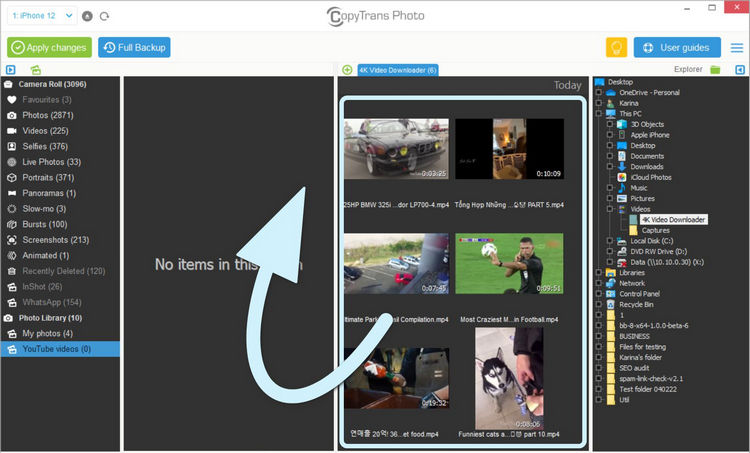Click the refresh device icon
Viewport: 750px width, 453px height.
click(104, 16)
